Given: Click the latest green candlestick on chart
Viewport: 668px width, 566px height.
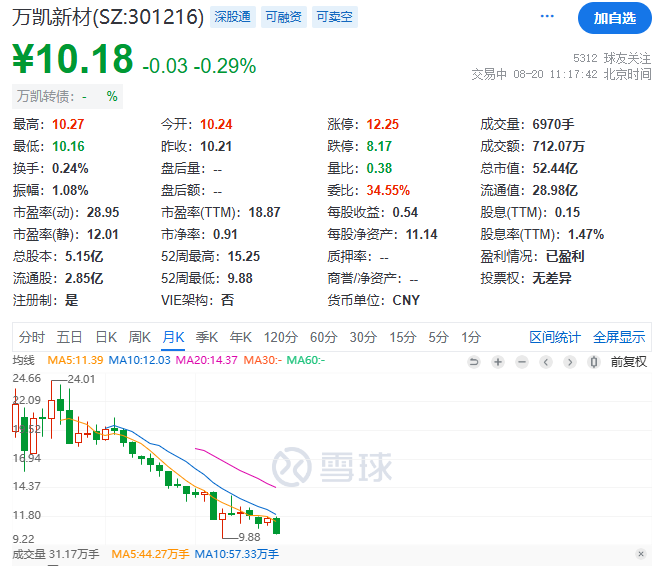Looking at the screenshot, I should tap(276, 526).
